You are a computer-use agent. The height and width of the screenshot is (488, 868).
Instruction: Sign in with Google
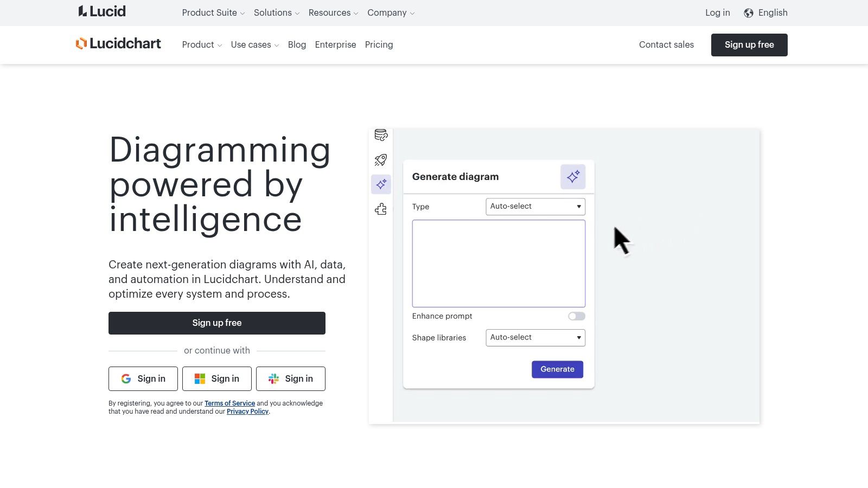coord(143,378)
